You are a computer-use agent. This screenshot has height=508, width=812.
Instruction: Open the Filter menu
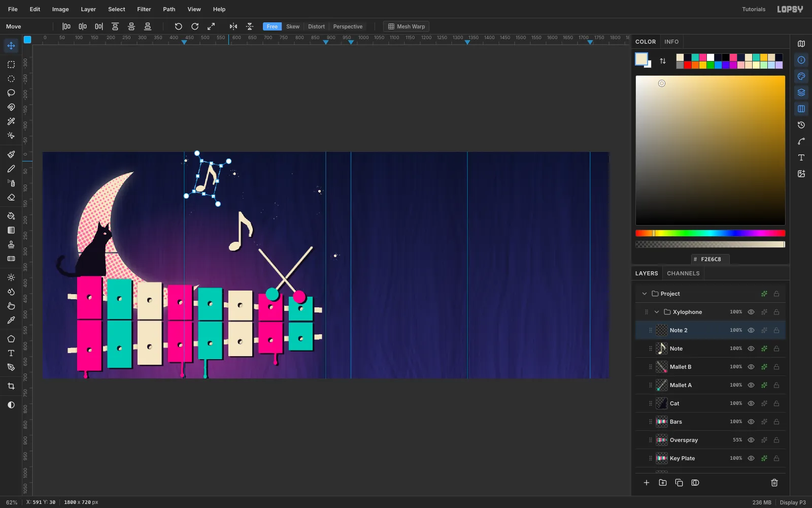(144, 9)
